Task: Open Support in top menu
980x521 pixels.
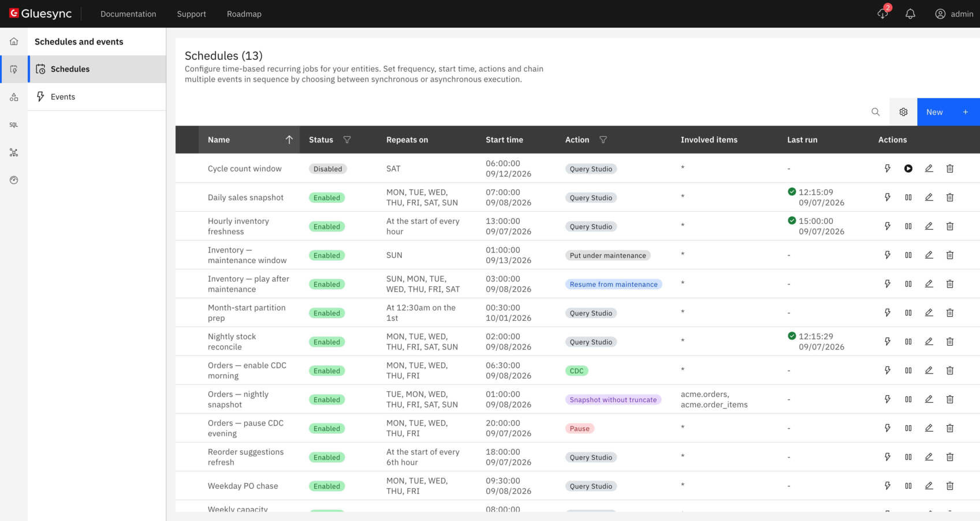Action: click(x=191, y=14)
